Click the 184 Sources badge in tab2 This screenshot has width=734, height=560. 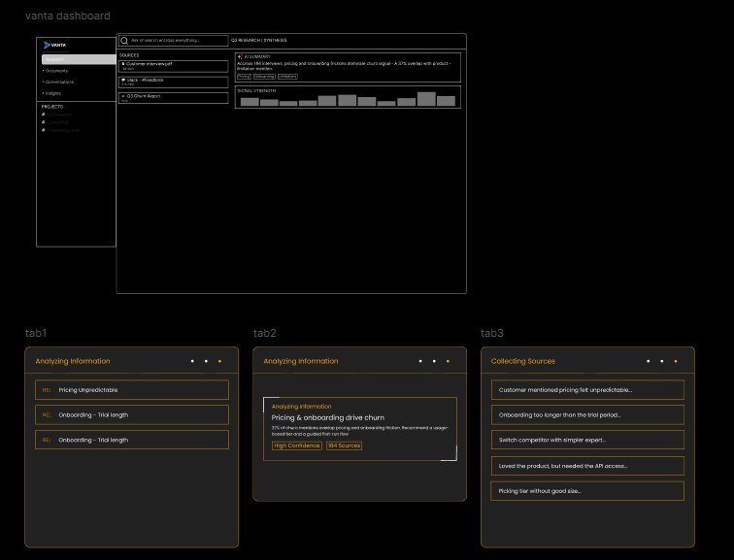coord(344,445)
